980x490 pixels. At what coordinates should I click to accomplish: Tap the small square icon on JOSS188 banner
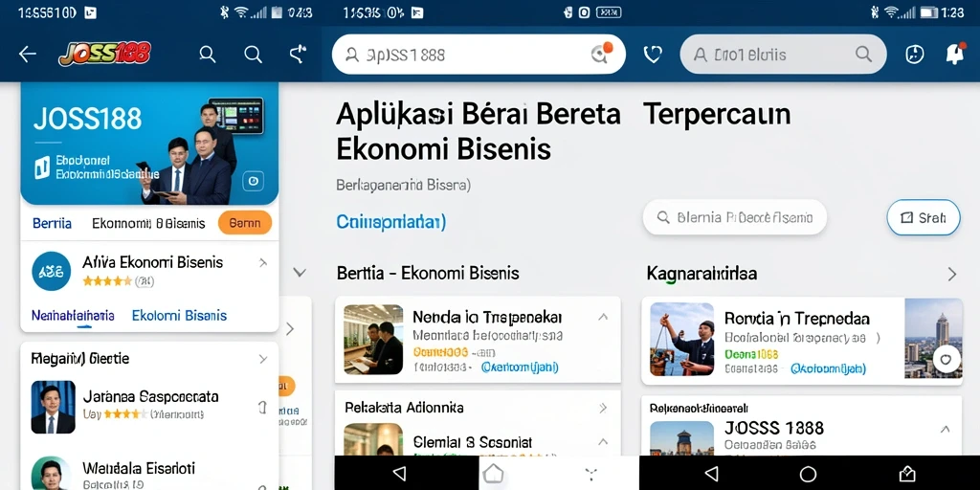253,181
